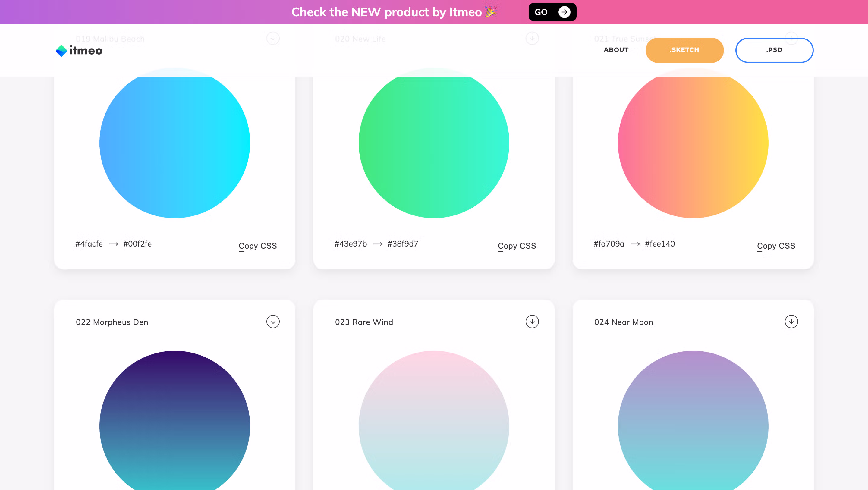This screenshot has width=868, height=490.
Task: Click the 022 Morpheus Den title
Action: [x=112, y=322]
